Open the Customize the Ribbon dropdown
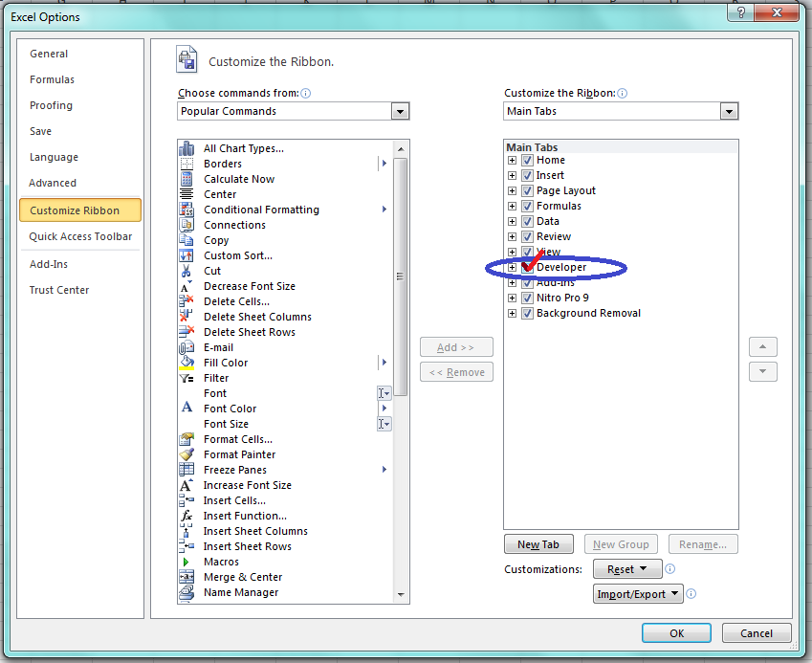The height and width of the screenshot is (663, 812). pyautogui.click(x=730, y=111)
